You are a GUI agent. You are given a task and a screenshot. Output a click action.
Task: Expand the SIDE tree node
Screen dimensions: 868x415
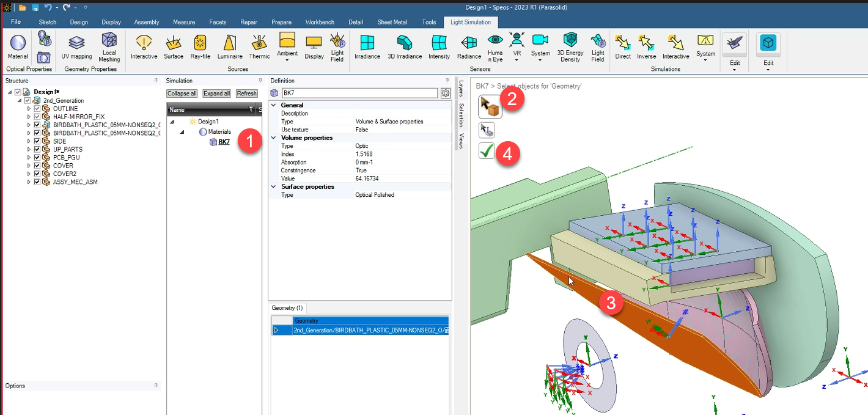coord(29,141)
